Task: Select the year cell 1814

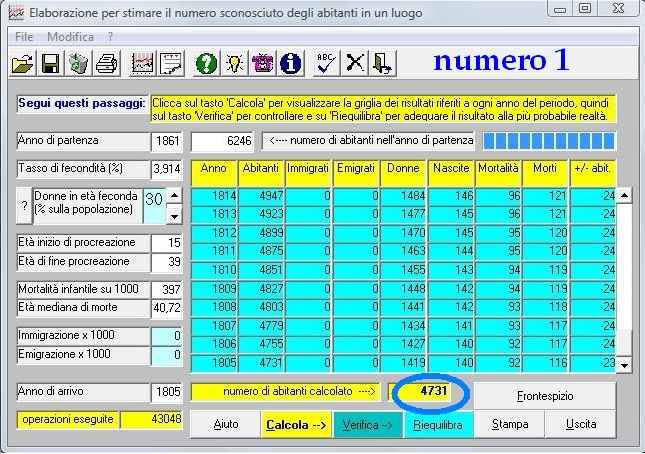Action: tap(214, 196)
